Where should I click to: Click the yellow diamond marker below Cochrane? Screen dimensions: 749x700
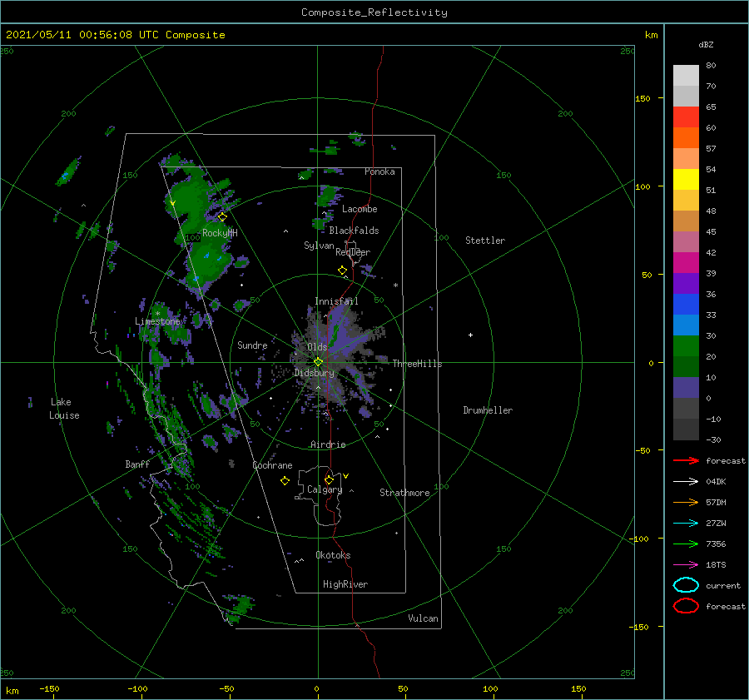pyautogui.click(x=285, y=481)
